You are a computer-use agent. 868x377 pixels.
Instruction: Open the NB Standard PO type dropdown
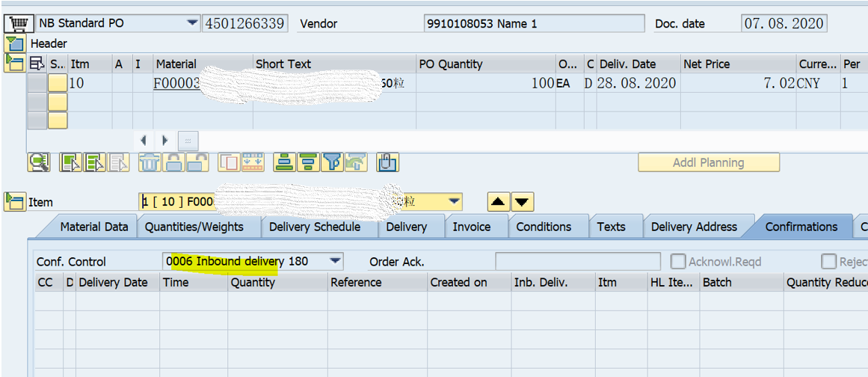click(192, 23)
